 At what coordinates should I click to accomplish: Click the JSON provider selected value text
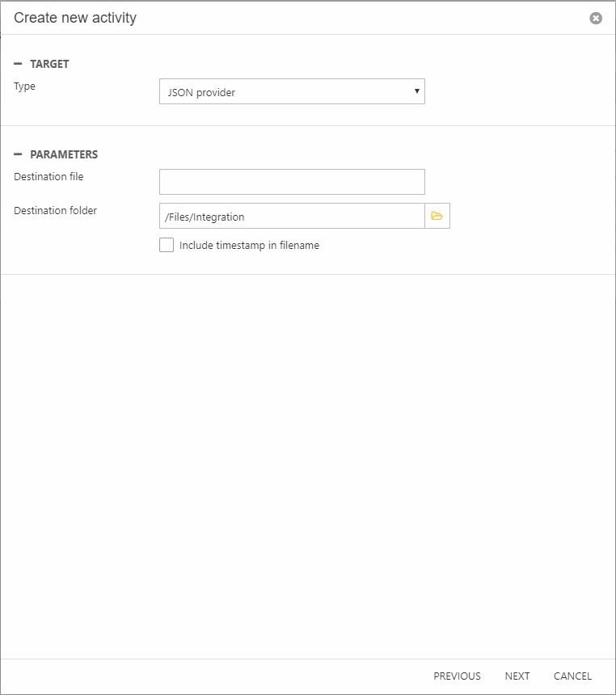[201, 93]
